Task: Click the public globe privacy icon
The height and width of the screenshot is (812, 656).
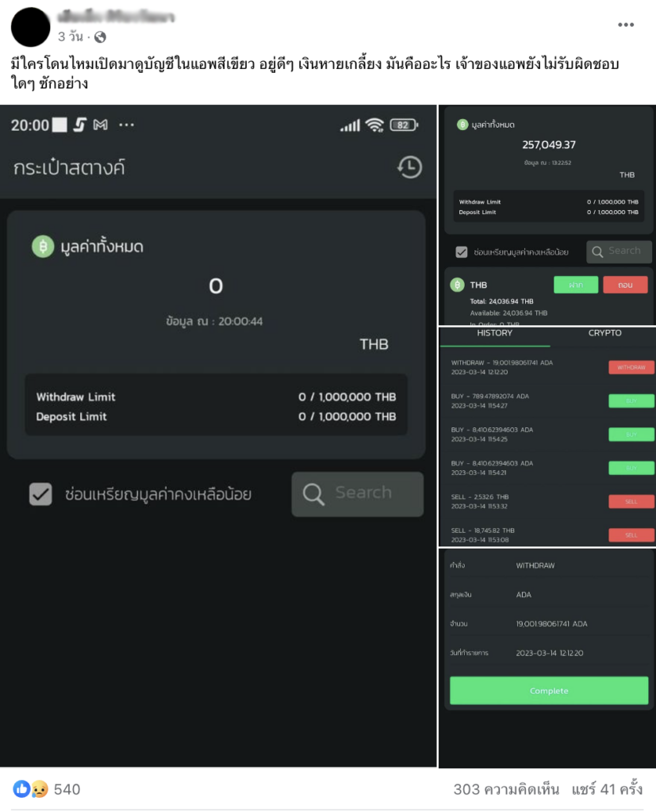Action: (x=100, y=37)
